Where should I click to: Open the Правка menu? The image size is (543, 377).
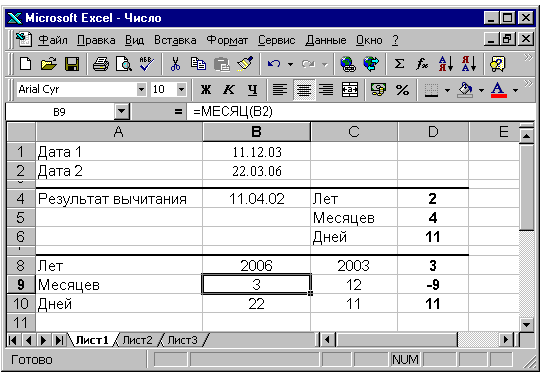click(x=96, y=40)
